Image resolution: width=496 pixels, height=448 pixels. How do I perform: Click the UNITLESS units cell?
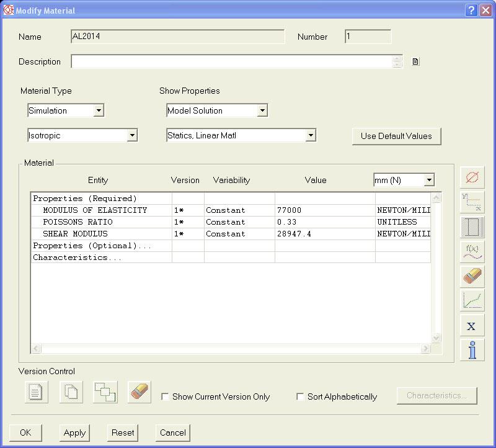point(403,222)
